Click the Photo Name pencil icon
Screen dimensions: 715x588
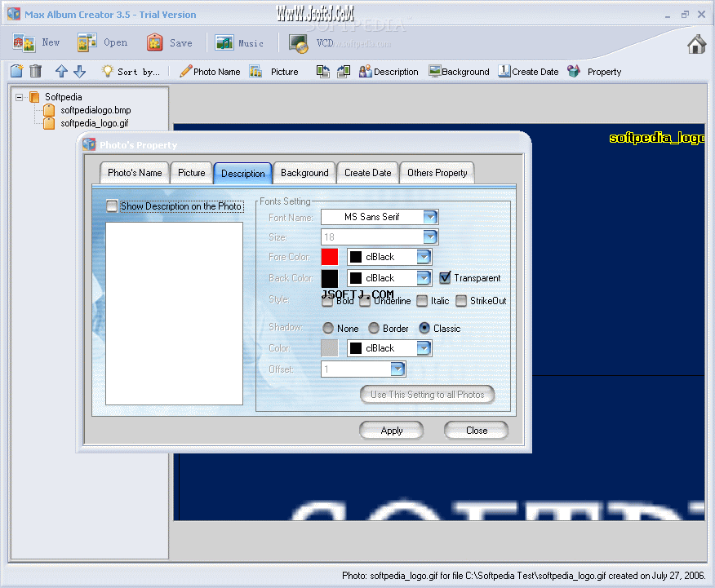[x=185, y=71]
